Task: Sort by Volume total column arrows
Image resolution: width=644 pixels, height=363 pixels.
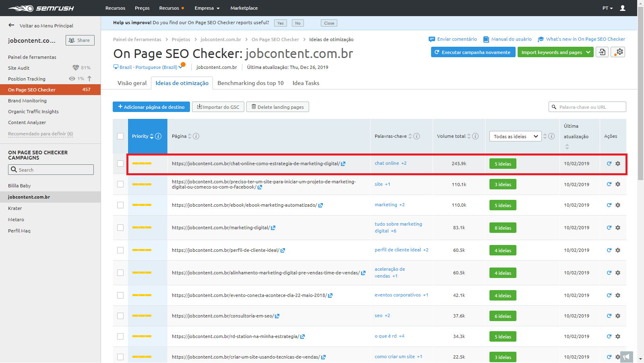Action: (x=469, y=136)
